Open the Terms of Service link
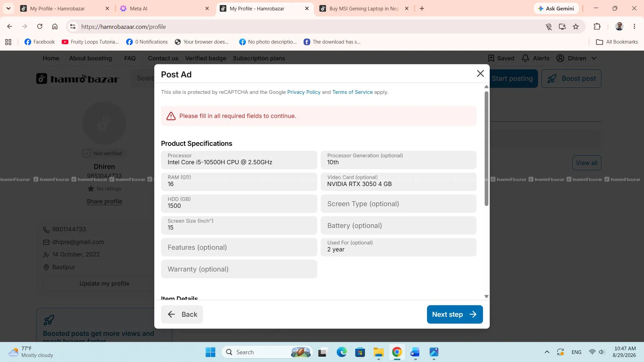644x362 pixels. pyautogui.click(x=352, y=92)
